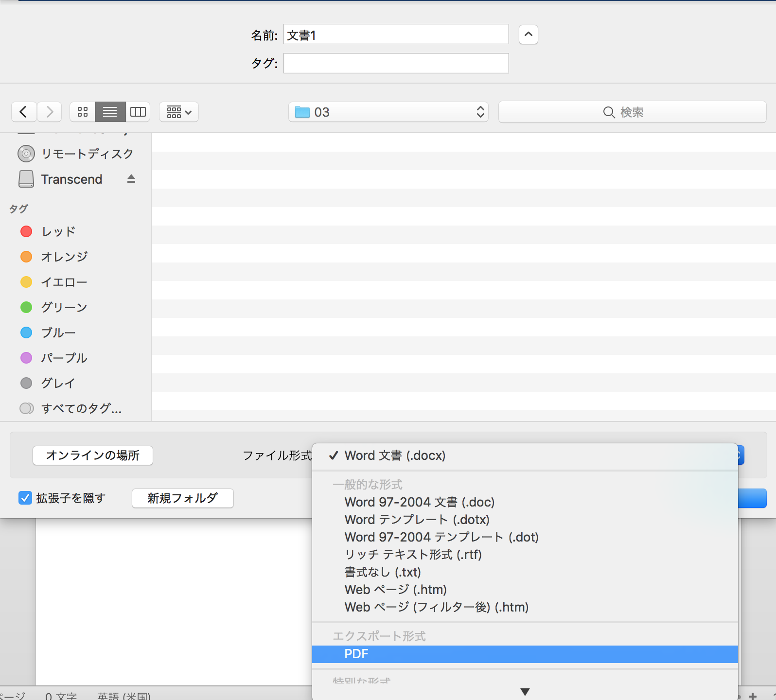This screenshot has height=700, width=776.
Task: Uncheck the hide extension checkbox
Action: tap(25, 498)
